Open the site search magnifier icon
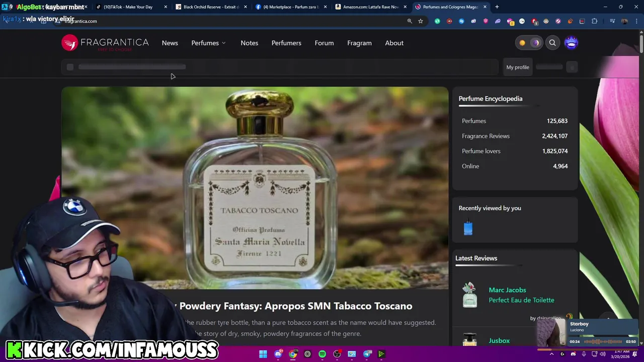Screen dimensions: 644x362 click(x=552, y=43)
